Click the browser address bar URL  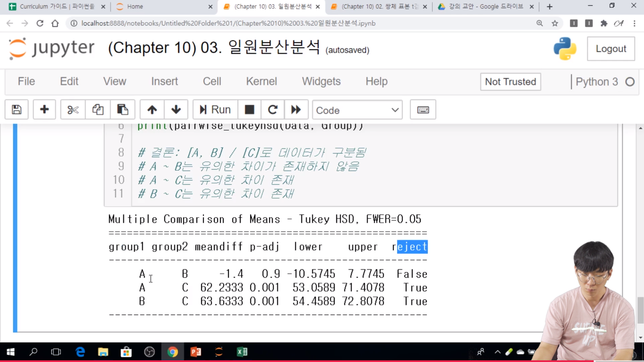[228, 23]
